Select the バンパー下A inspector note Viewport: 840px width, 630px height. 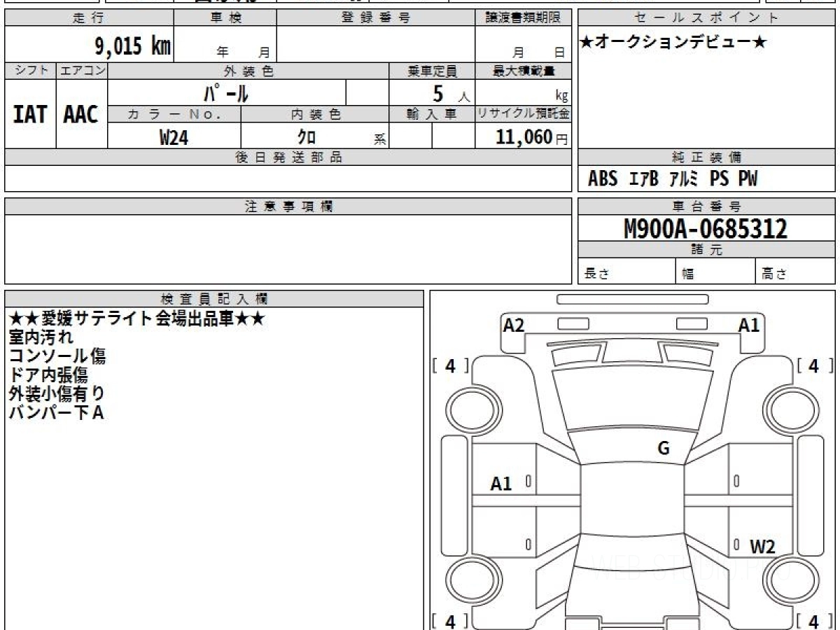[x=56, y=413]
